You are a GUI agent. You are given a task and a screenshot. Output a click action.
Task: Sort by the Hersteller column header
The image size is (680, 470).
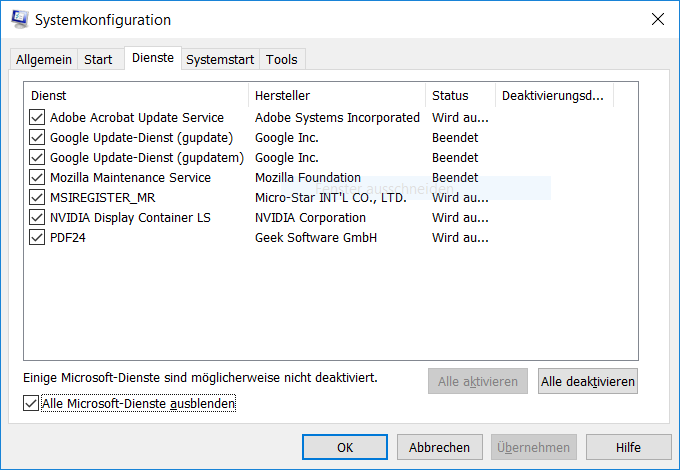[336, 96]
